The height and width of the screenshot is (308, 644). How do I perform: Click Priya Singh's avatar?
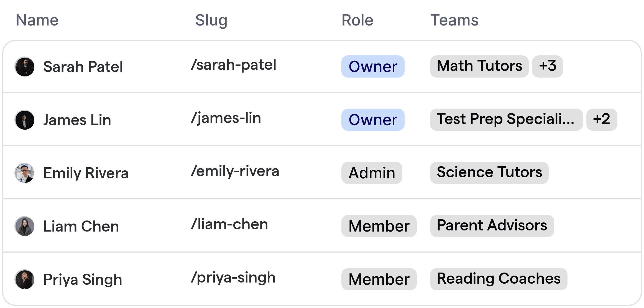click(25, 279)
